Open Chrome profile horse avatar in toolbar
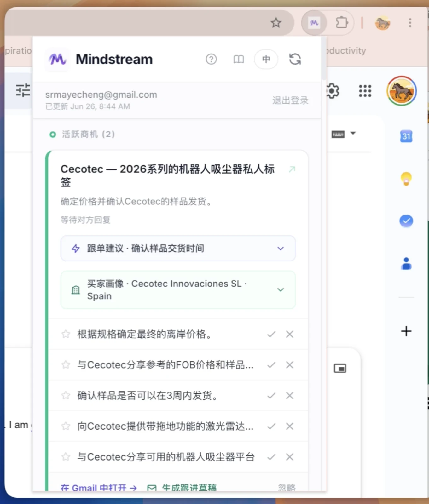This screenshot has width=429, height=504. 383,23
